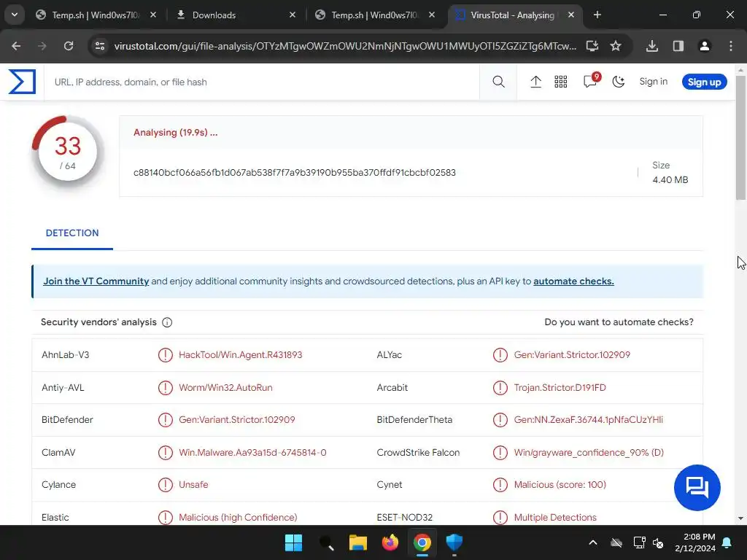Expand the system tray hidden icons chevron
The width and height of the screenshot is (747, 560).
point(592,542)
